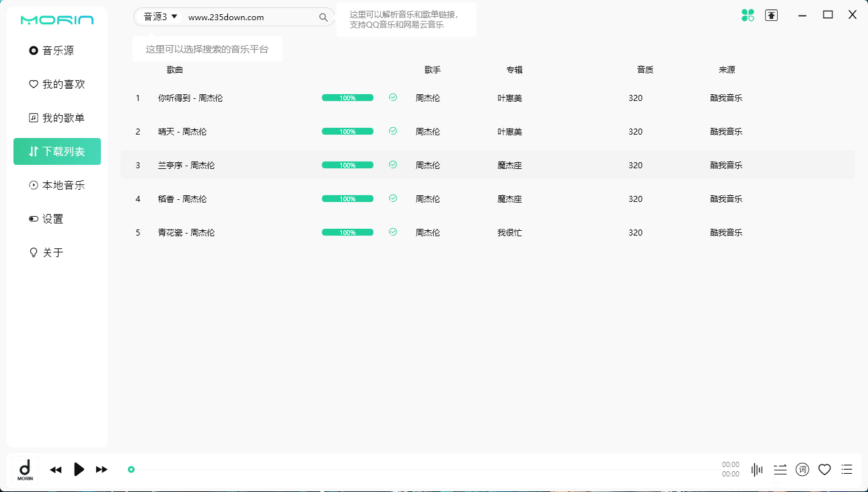Image resolution: width=868 pixels, height=492 pixels.
Task: Click the 设置 toggle icon in sidebar
Action: click(x=34, y=219)
